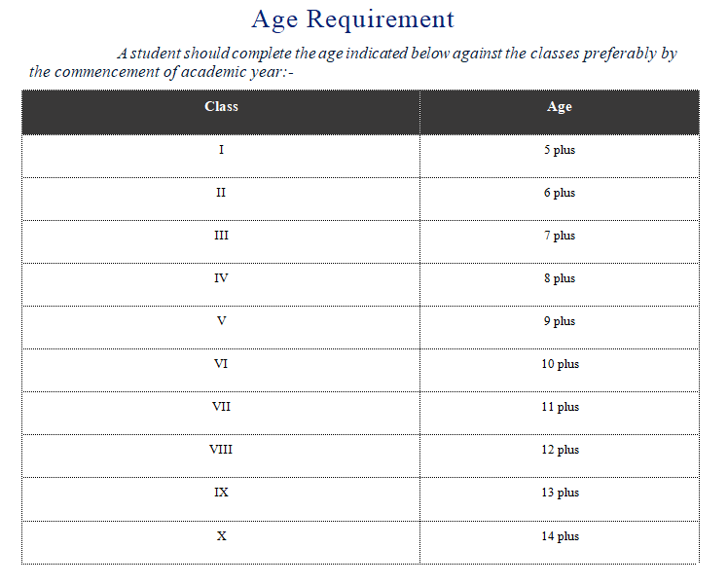This screenshot has height=585, width=728.
Task: Click the 5 plus age cell
Action: coord(560,156)
